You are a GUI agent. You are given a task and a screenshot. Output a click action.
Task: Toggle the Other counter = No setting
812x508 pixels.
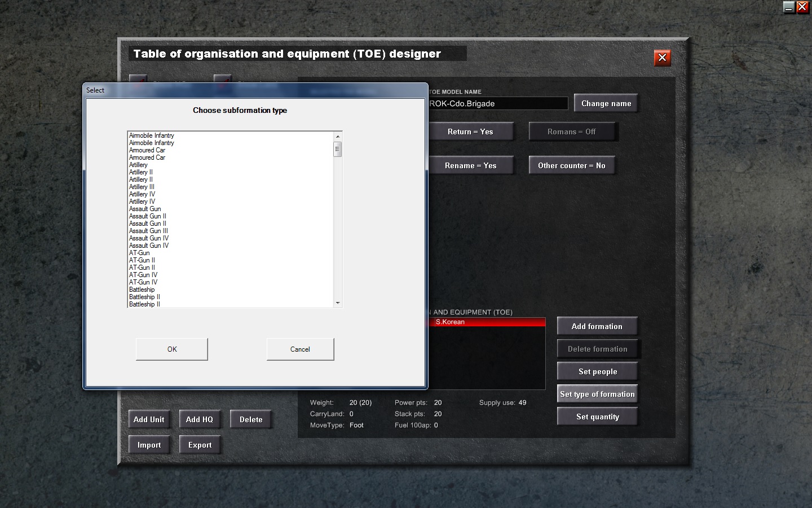[x=572, y=165]
